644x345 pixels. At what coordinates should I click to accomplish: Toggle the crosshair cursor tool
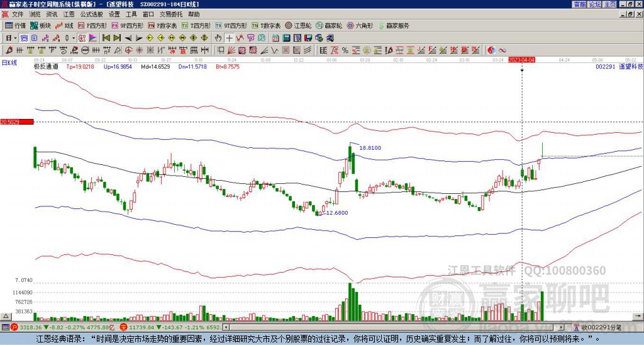pyautogui.click(x=229, y=38)
